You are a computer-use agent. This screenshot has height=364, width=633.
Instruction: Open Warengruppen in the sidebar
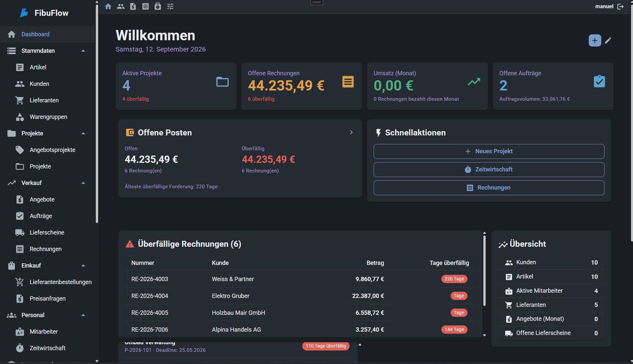(x=47, y=117)
